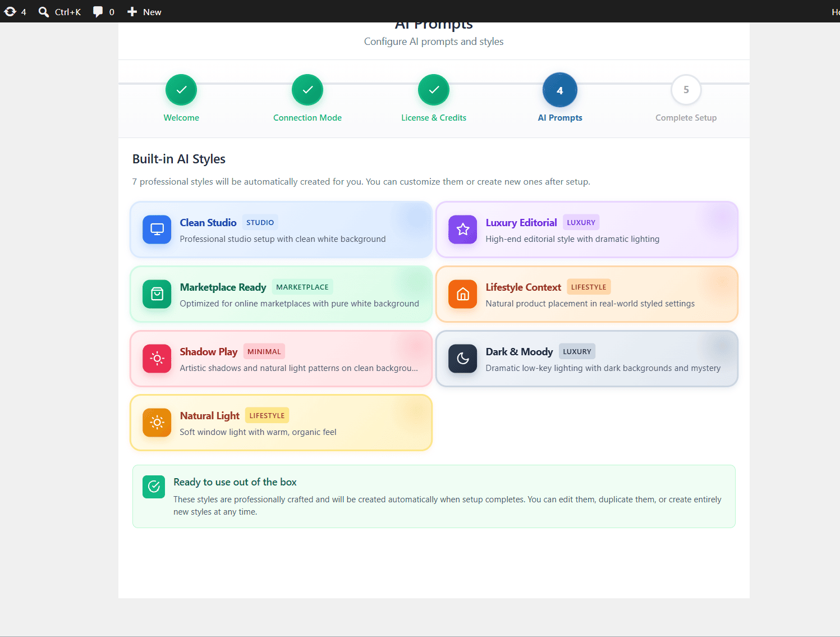Viewport: 840px width, 637px height.
Task: Open the comments bubble icon
Action: point(98,12)
